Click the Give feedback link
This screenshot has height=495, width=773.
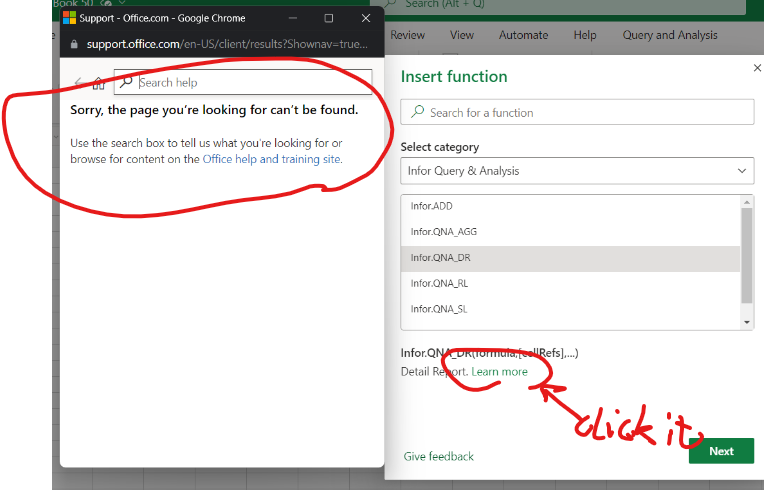point(438,457)
